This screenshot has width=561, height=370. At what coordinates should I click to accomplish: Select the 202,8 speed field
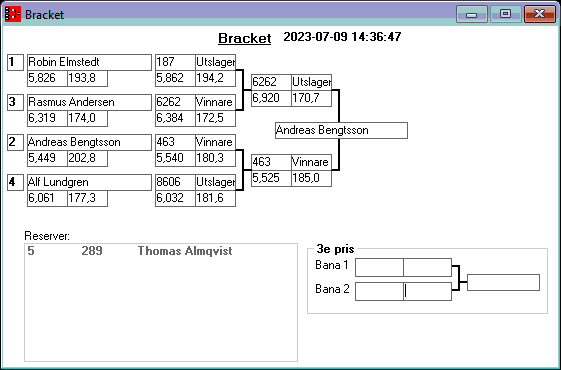point(87,159)
